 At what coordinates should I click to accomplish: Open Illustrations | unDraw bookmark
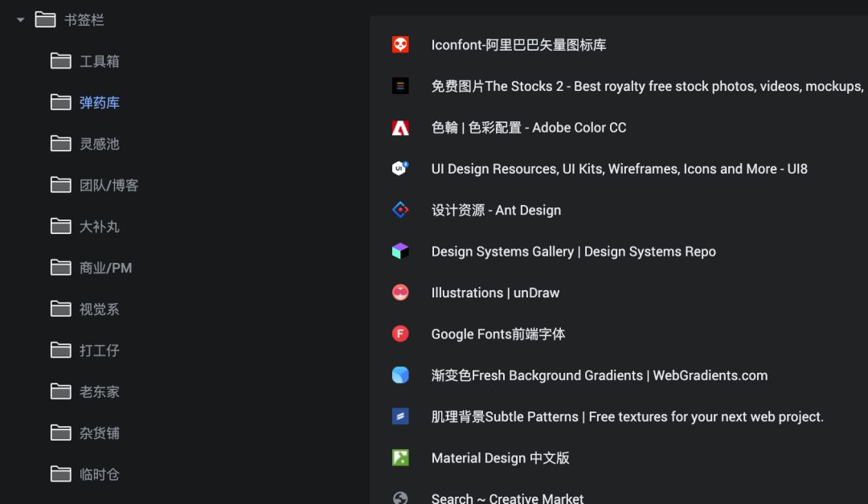pyautogui.click(x=495, y=293)
